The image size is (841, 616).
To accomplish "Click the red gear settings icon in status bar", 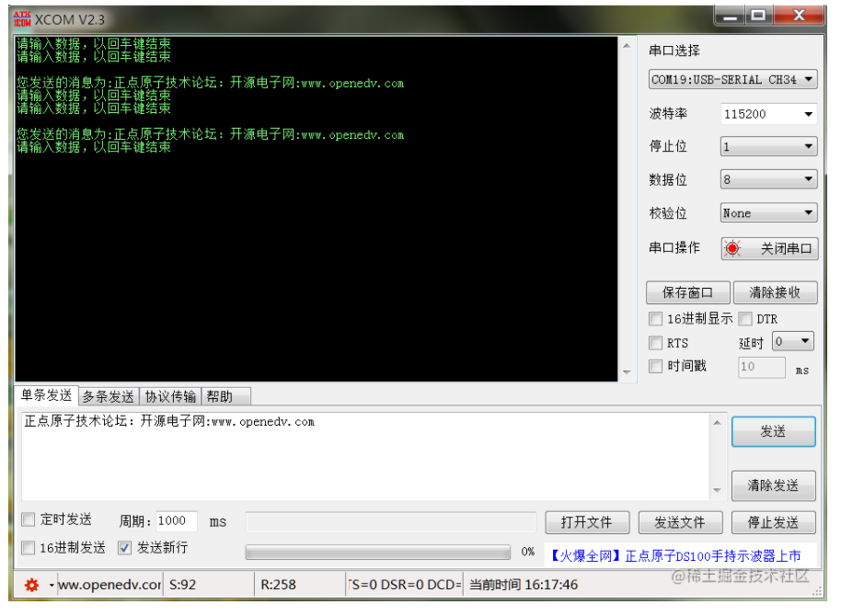I will (31, 585).
